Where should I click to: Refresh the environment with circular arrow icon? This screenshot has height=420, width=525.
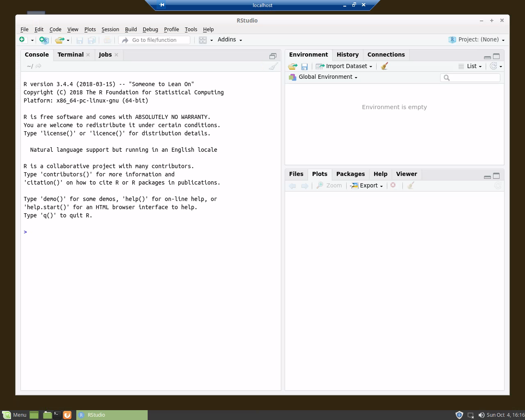tap(493, 66)
